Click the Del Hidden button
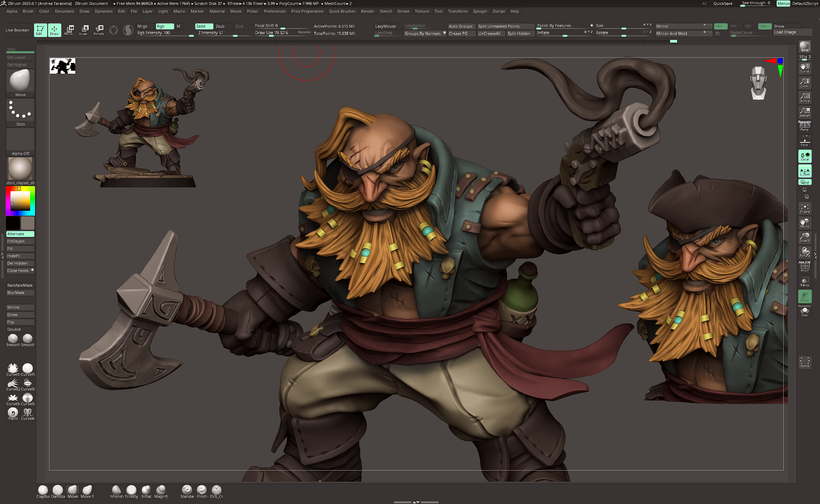The width and height of the screenshot is (820, 504). 20,263
